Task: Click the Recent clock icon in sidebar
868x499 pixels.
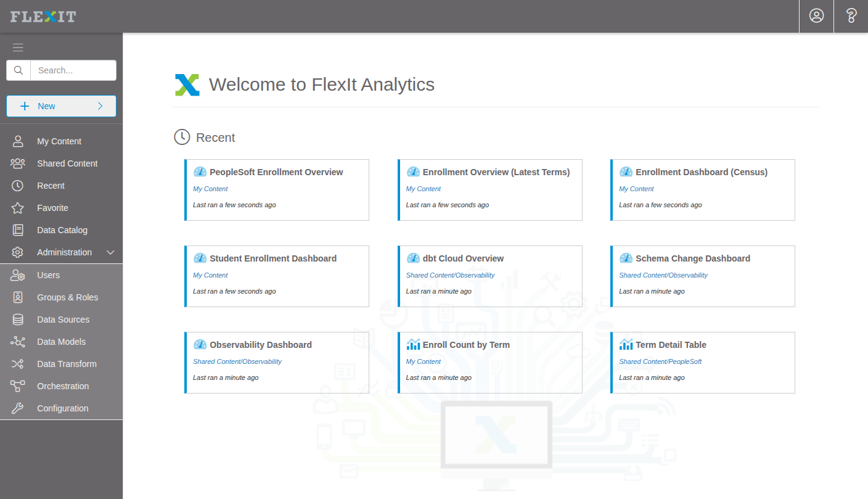Action: coord(18,186)
